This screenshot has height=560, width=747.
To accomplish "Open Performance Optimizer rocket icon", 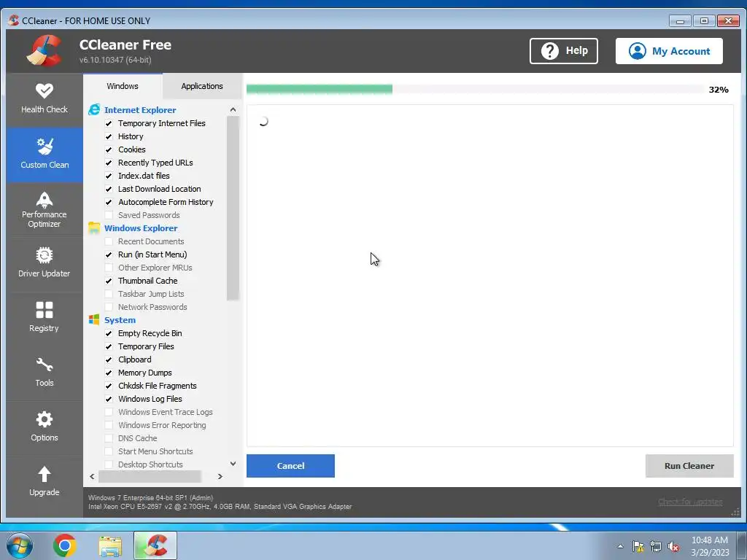I will tap(44, 200).
